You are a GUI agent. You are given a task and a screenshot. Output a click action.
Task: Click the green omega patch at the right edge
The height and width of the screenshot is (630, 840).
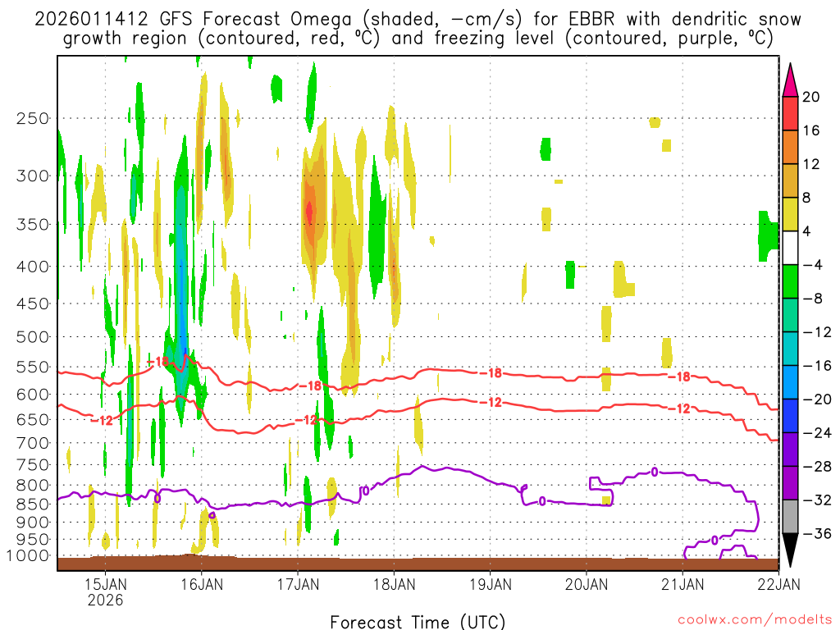(767, 235)
